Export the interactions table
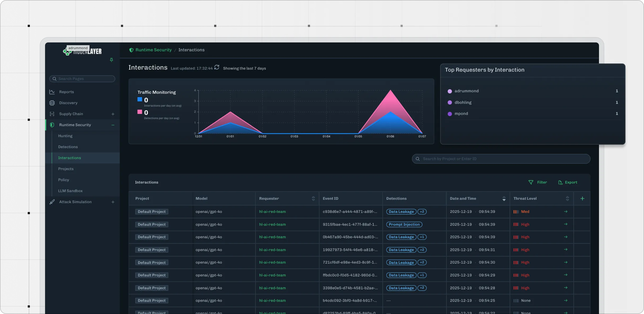The image size is (644, 314). [x=568, y=182]
